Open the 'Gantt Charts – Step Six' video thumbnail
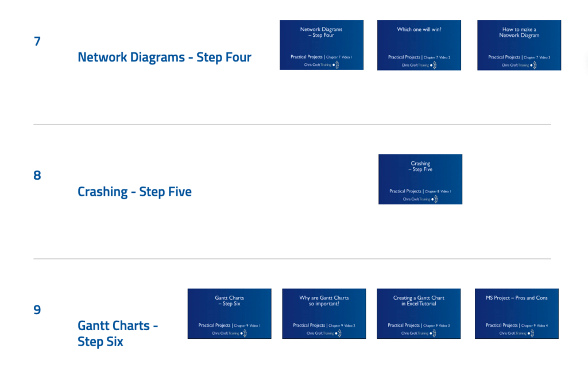Screen dimensions: 588x387 pos(229,313)
